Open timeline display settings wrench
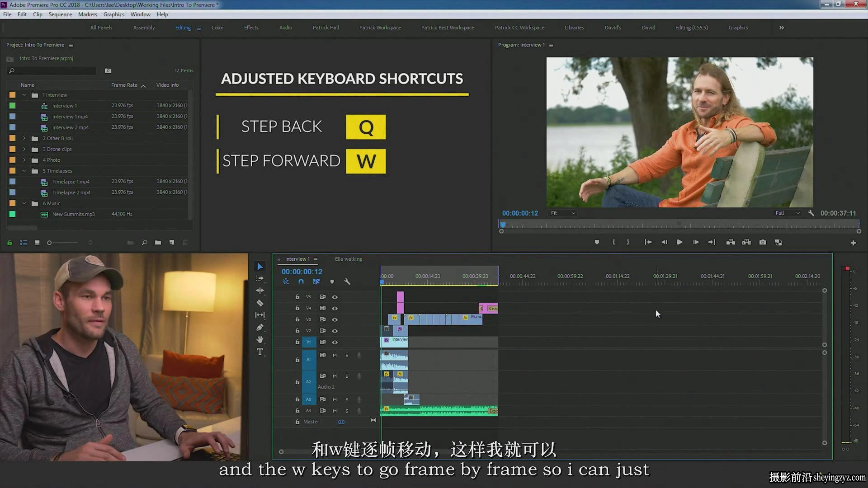The height and width of the screenshot is (488, 868). pyautogui.click(x=347, y=282)
